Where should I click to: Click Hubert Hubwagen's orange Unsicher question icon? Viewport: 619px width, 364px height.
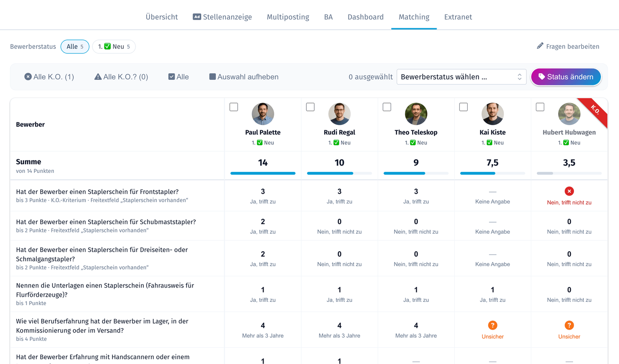point(569,325)
